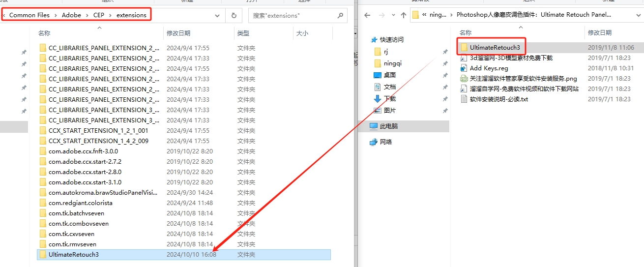Sort left window by 大小 column header
The width and height of the screenshot is (644, 267).
(302, 33)
